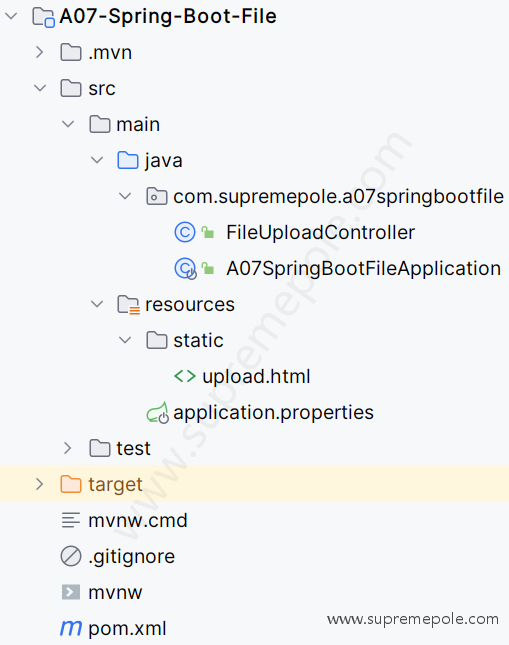Collapse the src folder
Screen dimensions: 509x645
tap(40, 88)
